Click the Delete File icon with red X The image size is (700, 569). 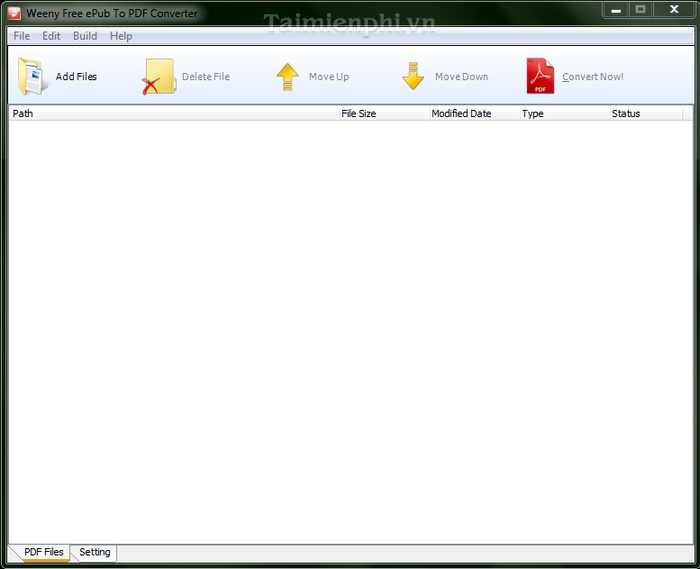coord(159,77)
